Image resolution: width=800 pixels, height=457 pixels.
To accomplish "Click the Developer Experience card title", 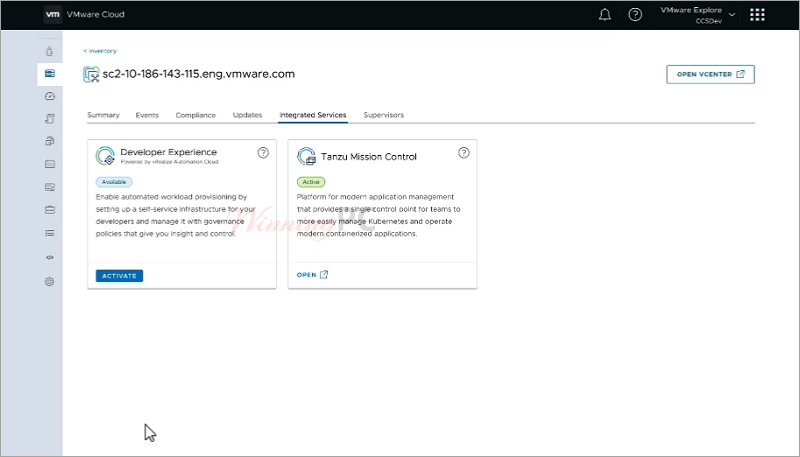I will pyautogui.click(x=168, y=152).
